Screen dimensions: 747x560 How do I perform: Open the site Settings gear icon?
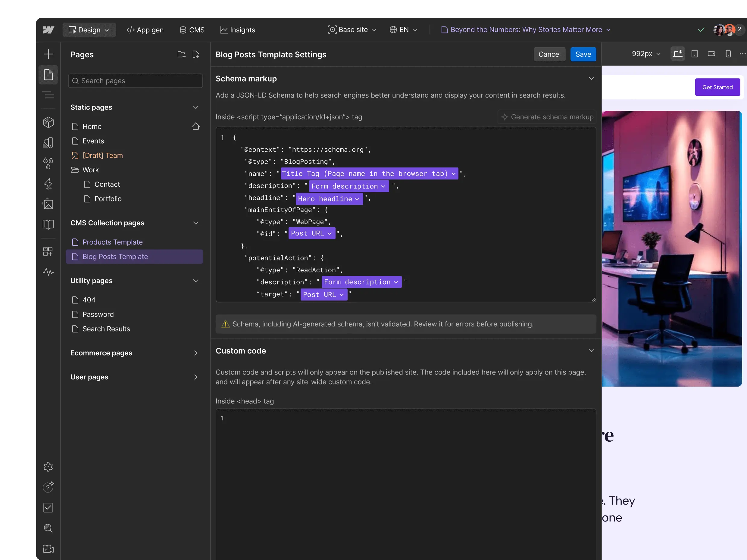coord(48,466)
